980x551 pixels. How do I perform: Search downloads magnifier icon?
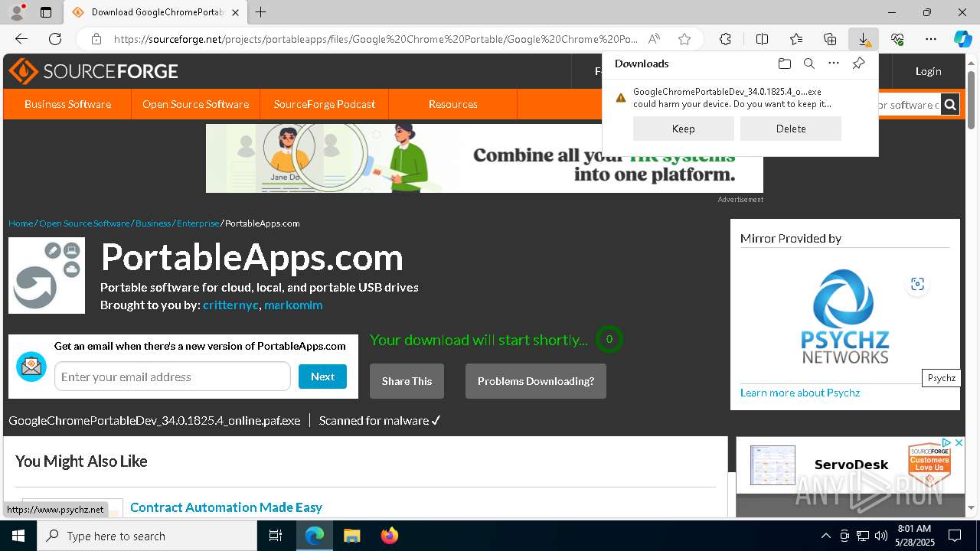point(808,64)
